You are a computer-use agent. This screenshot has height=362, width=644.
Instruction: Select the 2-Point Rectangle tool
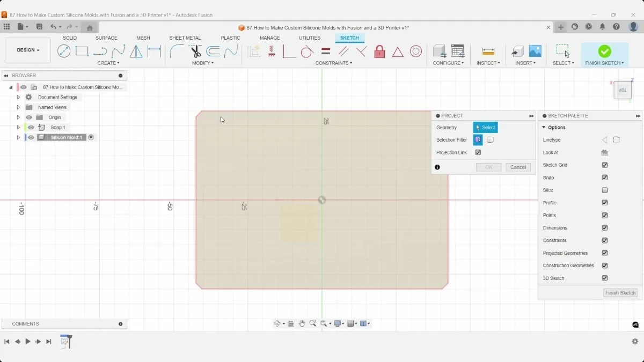pos(82,51)
